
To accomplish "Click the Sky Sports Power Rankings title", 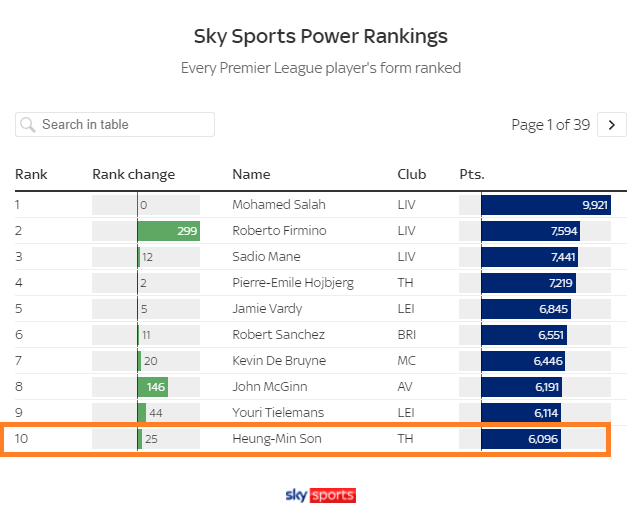I will click(321, 36).
